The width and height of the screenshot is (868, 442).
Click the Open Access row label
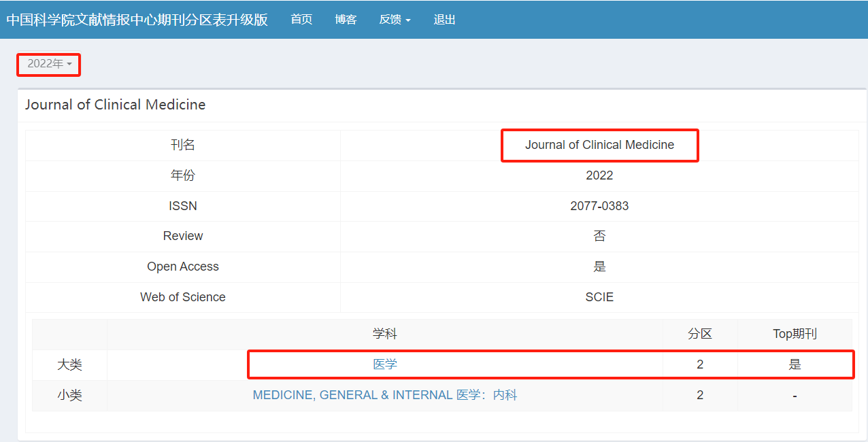[183, 267]
